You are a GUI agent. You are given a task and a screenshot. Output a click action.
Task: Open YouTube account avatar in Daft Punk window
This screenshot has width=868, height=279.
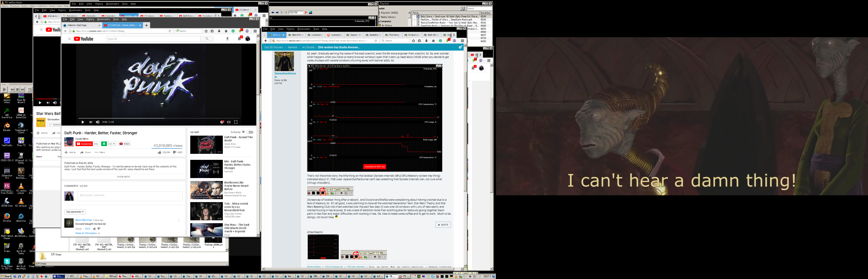pyautogui.click(x=248, y=39)
